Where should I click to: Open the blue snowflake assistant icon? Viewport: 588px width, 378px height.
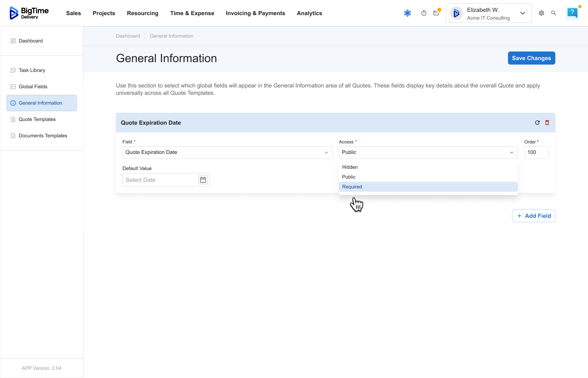point(407,13)
